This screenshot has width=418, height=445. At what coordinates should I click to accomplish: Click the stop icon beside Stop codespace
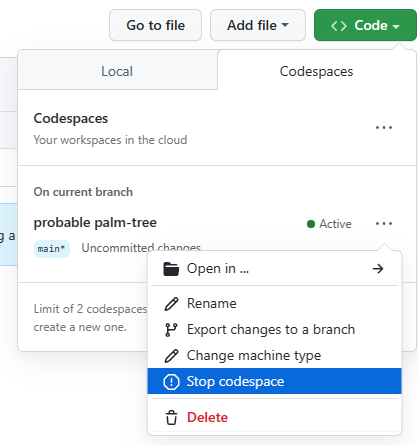click(x=171, y=382)
